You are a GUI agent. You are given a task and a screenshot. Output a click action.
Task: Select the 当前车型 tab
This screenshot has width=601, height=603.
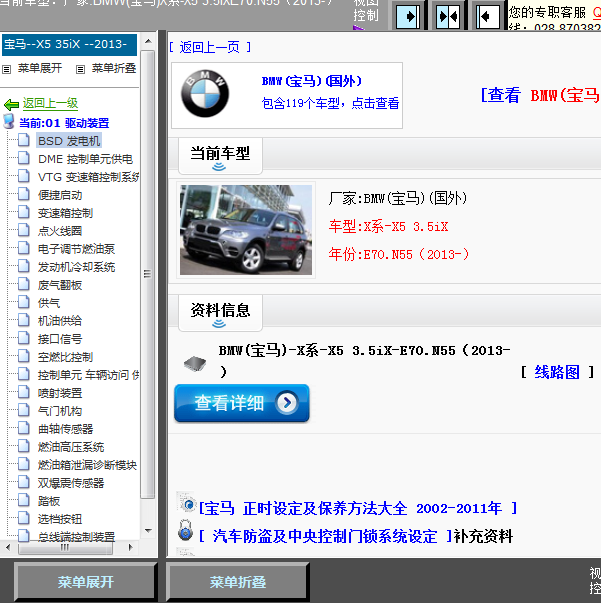click(220, 156)
